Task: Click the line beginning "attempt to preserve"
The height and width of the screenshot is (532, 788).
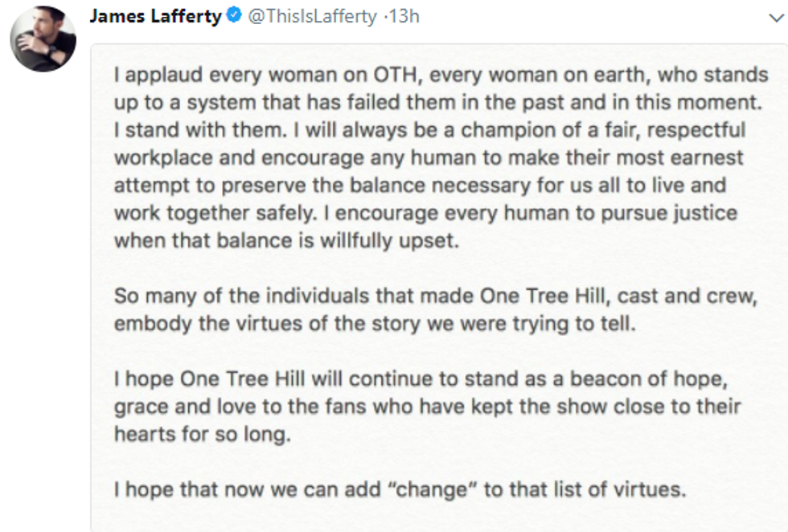Action: coord(421,186)
